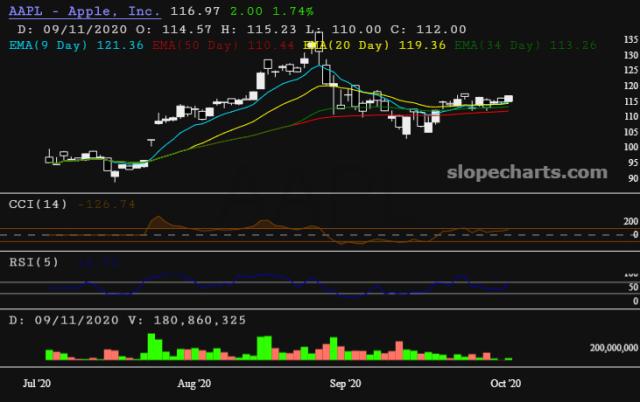Select the 2.00 price change value
The width and height of the screenshot is (640, 402).
(x=246, y=11)
